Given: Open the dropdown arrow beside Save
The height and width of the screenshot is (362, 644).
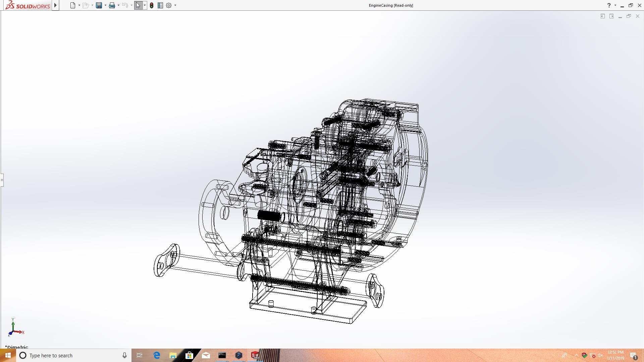Looking at the screenshot, I should click(105, 5).
